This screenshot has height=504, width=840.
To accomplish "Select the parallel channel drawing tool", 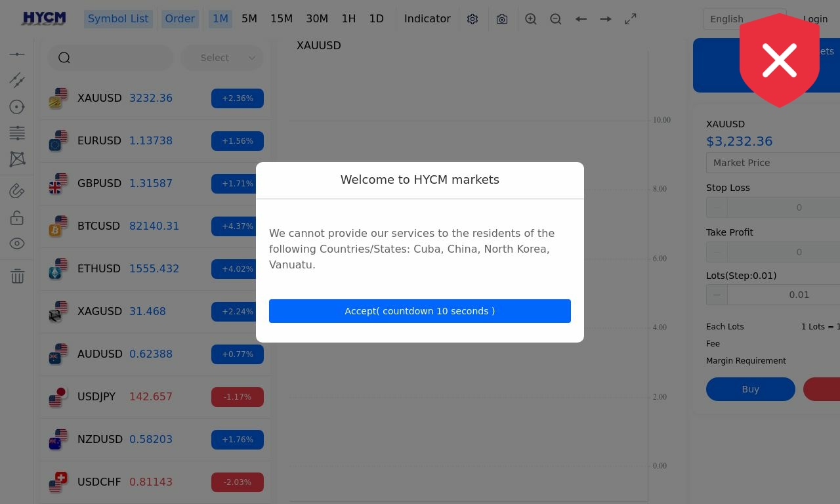I will coord(17,80).
